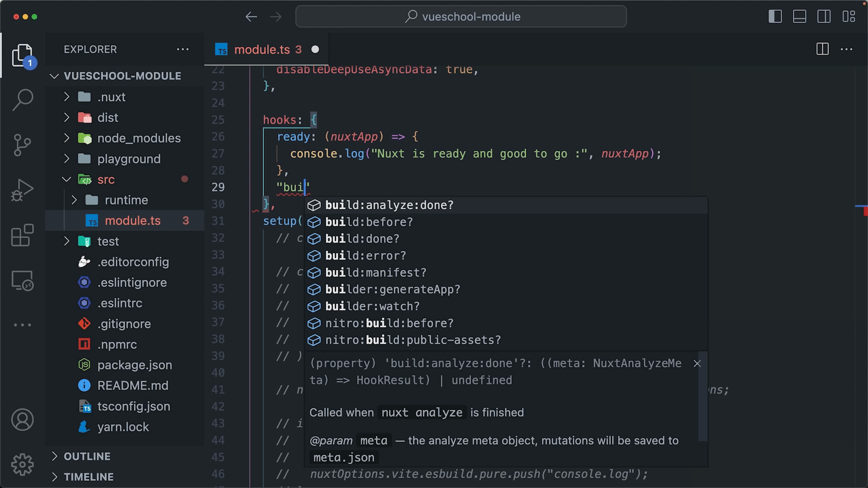868x488 pixels.
Task: Open the yarn.lock file
Action: tap(125, 427)
